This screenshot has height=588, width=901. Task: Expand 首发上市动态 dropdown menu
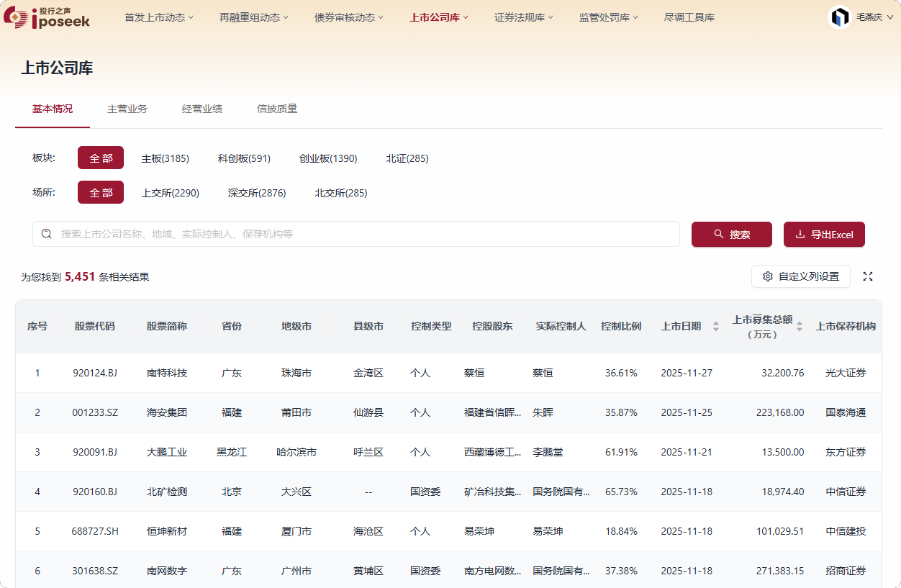click(159, 17)
